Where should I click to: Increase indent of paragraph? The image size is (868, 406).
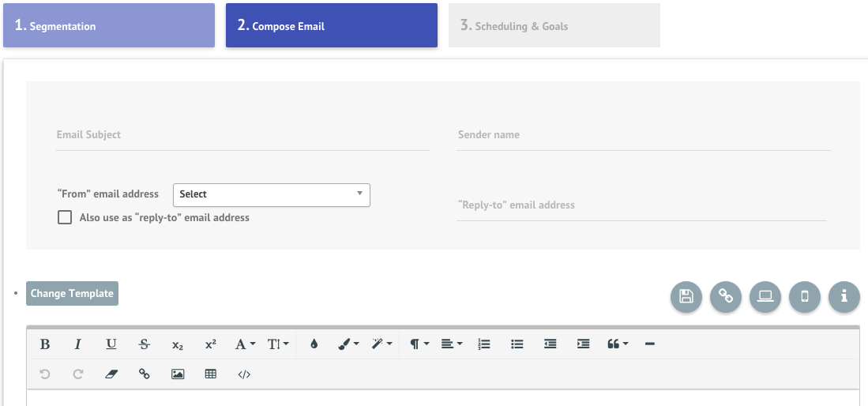coord(583,344)
